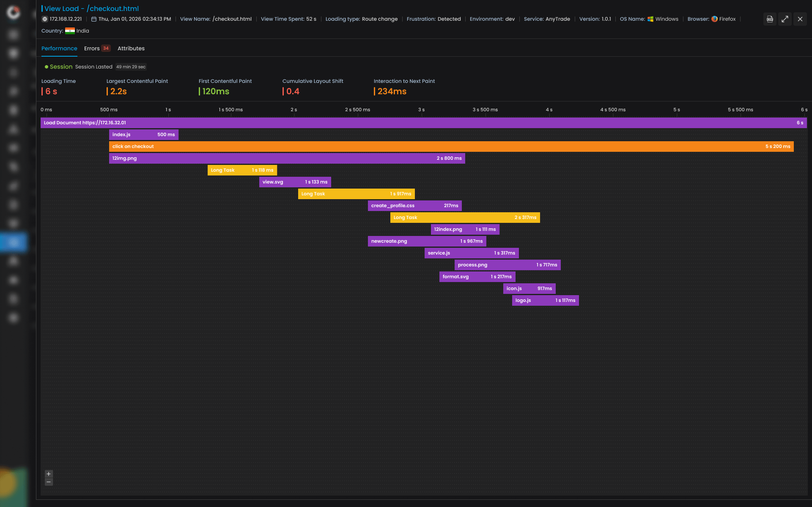
Task: Expand the view to fullscreen
Action: tap(785, 19)
